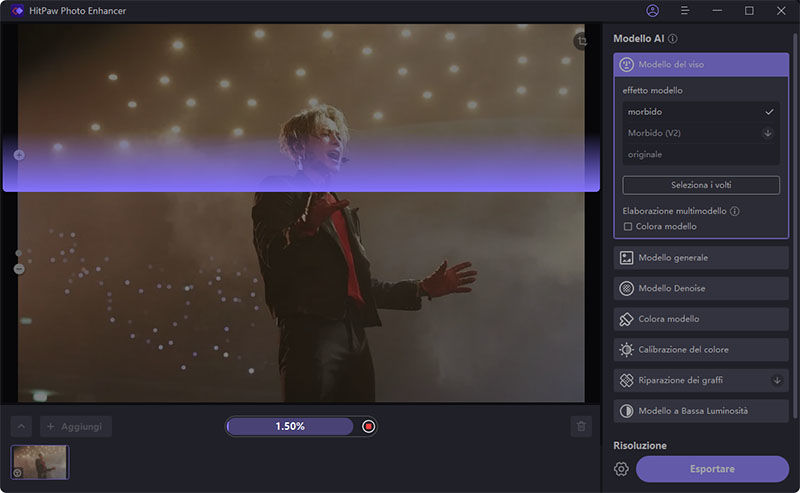Click the Esportare button
Image resolution: width=800 pixels, height=493 pixels.
pyautogui.click(x=712, y=469)
